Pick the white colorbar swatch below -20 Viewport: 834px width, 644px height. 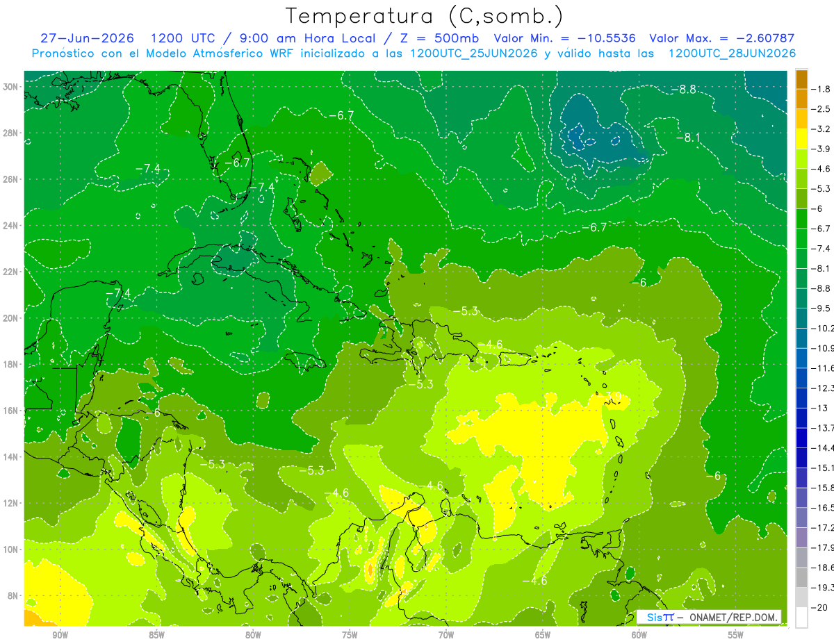(x=801, y=617)
